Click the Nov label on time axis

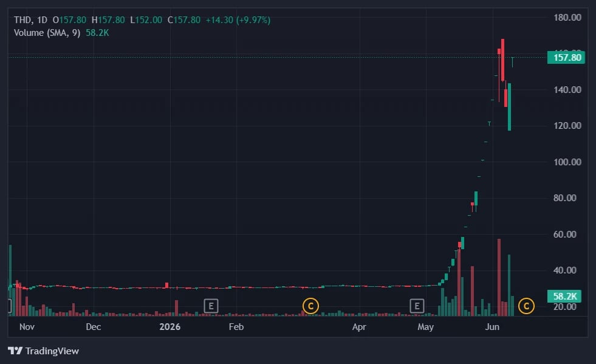click(27, 327)
